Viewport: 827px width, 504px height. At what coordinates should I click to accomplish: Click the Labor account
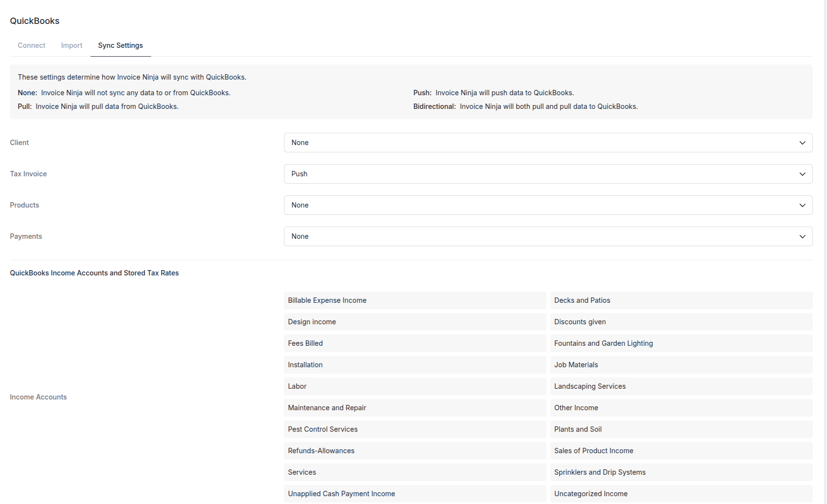click(415, 386)
